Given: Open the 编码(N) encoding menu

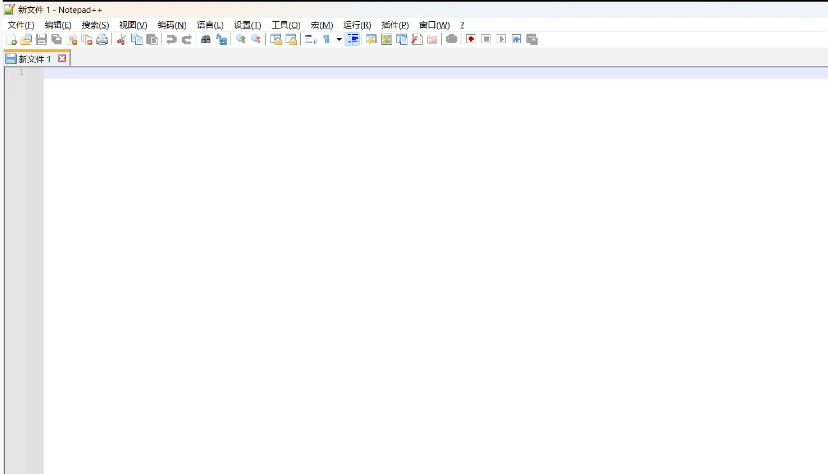Looking at the screenshot, I should pyautogui.click(x=171, y=24).
